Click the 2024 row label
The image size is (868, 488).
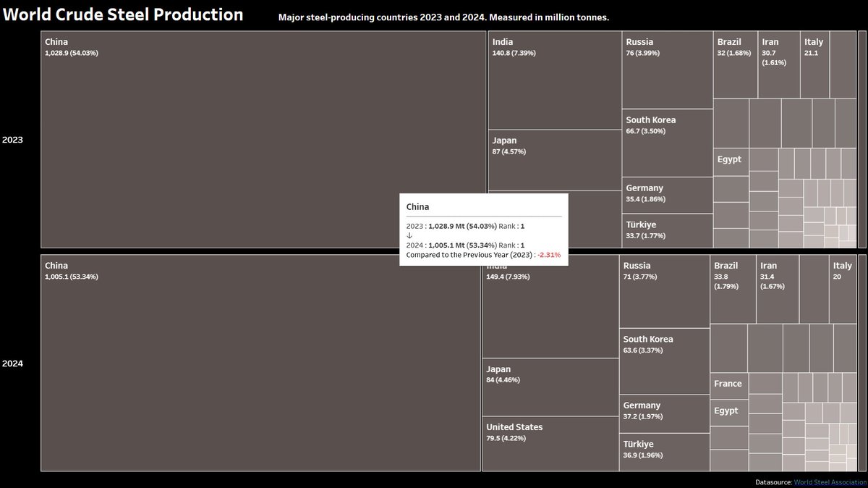[13, 364]
